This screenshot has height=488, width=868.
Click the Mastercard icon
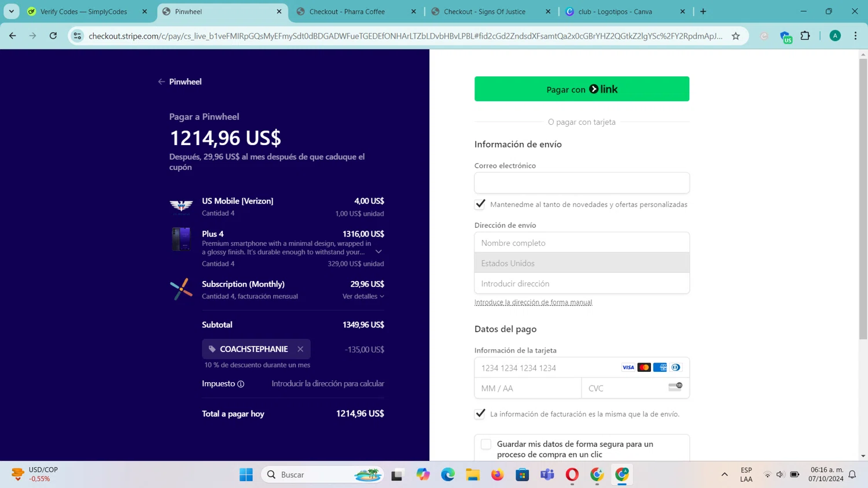(644, 367)
